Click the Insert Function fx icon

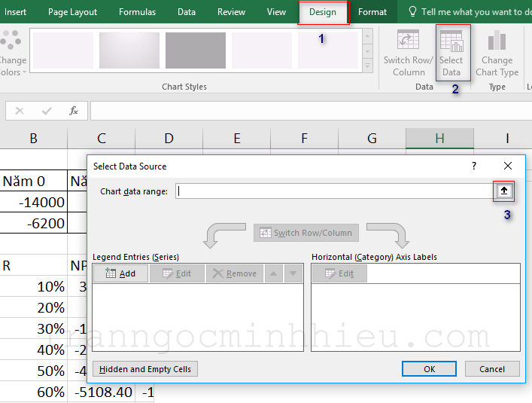click(74, 111)
